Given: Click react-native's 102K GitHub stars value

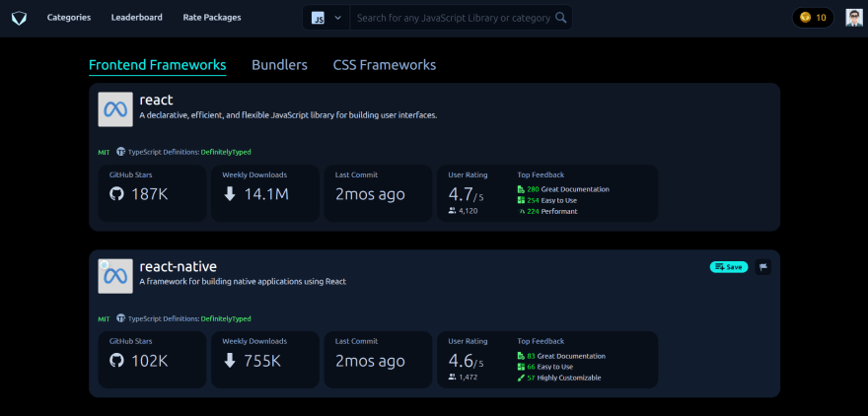Looking at the screenshot, I should [150, 361].
